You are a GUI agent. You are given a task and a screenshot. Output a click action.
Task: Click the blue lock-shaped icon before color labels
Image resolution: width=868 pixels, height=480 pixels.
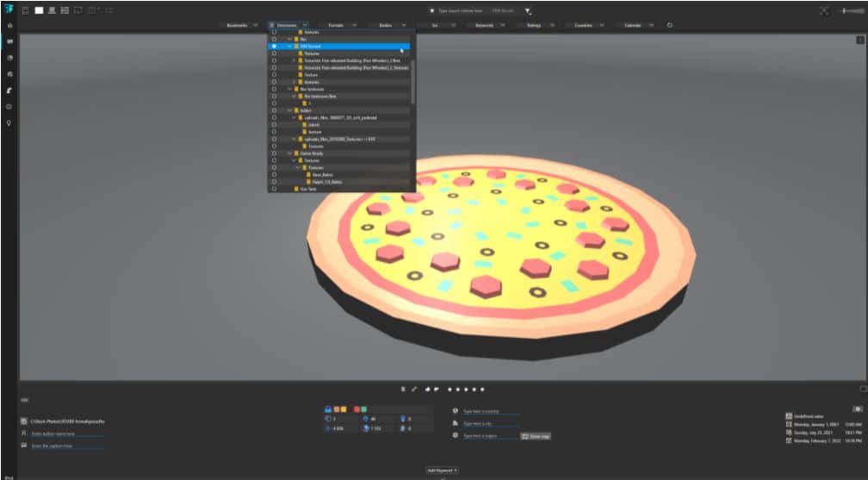pos(328,409)
